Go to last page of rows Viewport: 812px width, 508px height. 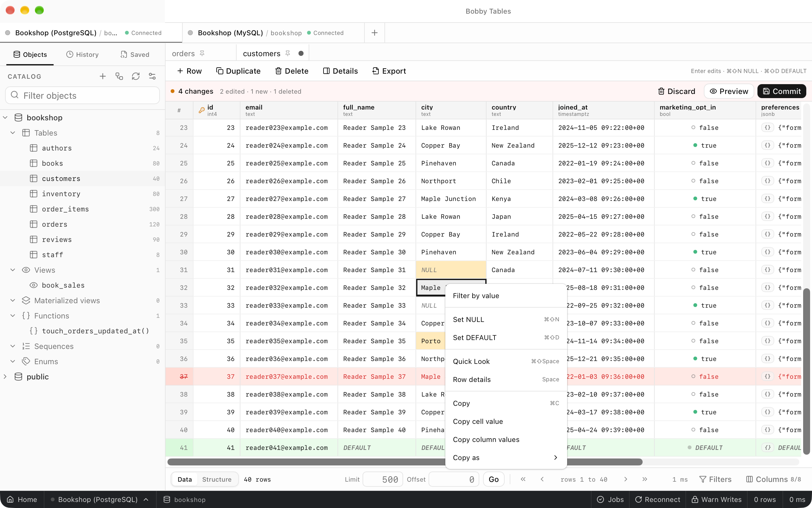pos(645,479)
